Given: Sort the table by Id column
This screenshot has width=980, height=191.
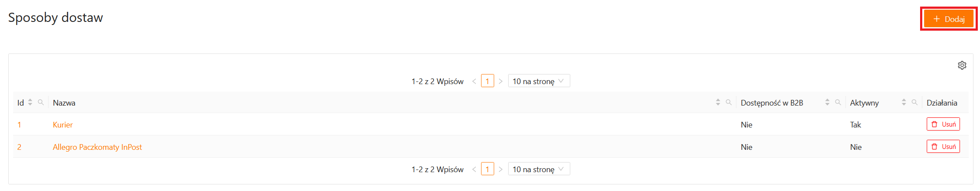Looking at the screenshot, I should pos(30,102).
